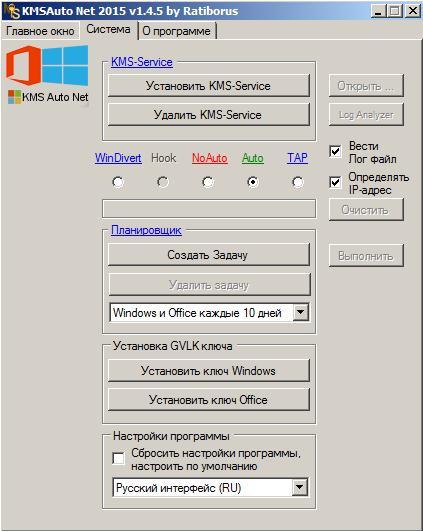Open the KMS-Service link
423x531 pixels.
pyautogui.click(x=142, y=62)
